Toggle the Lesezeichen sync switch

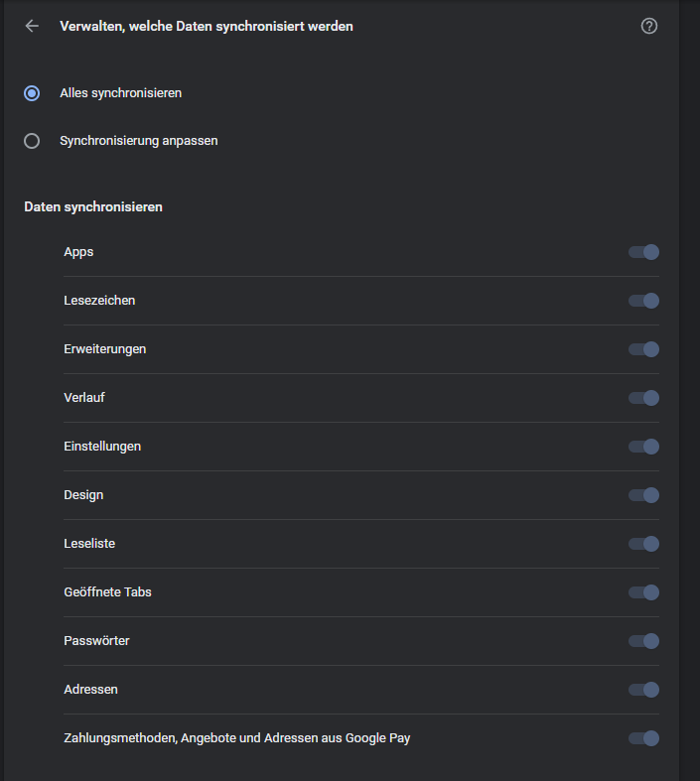[643, 301]
